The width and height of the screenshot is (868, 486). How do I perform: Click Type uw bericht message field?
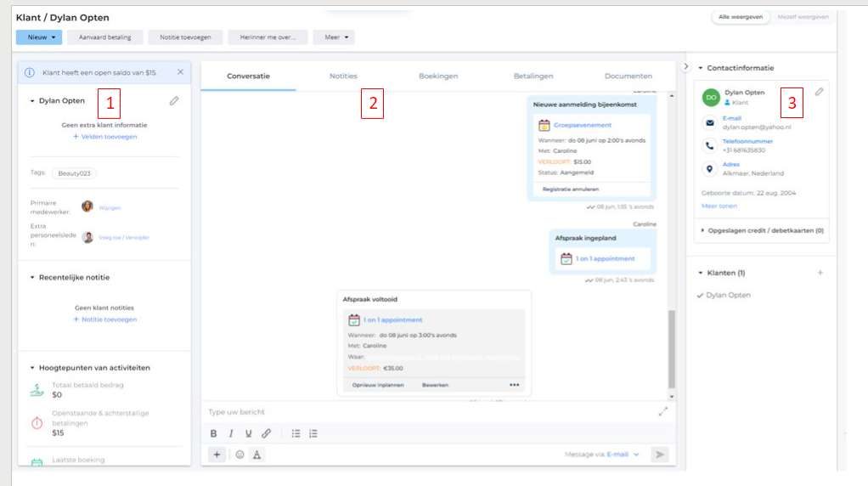coord(429,412)
